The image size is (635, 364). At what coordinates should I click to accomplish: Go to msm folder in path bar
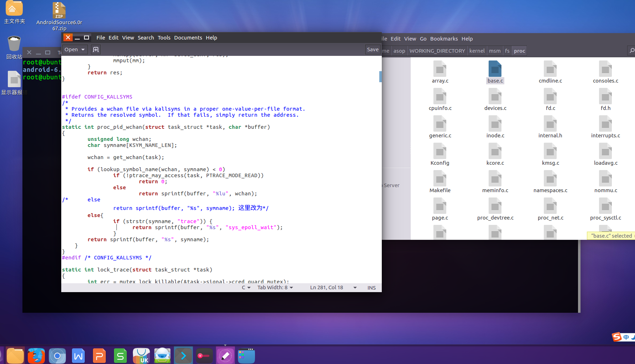click(495, 51)
